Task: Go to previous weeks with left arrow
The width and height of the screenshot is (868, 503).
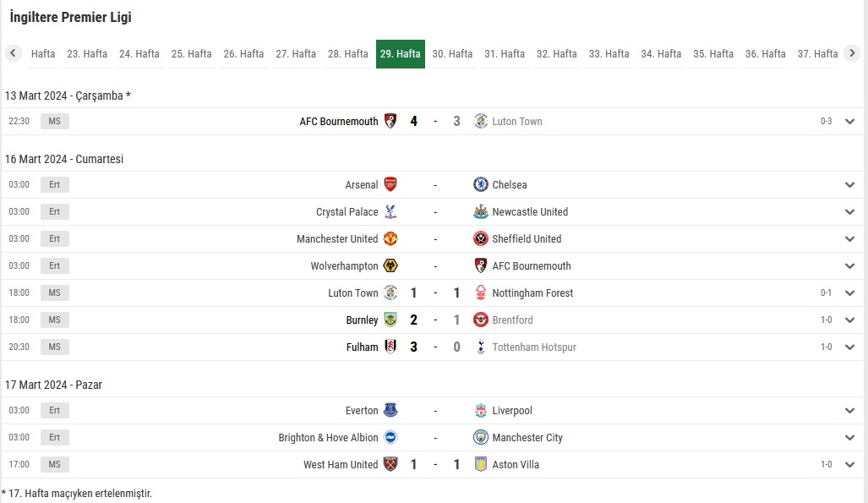Action: [x=13, y=53]
